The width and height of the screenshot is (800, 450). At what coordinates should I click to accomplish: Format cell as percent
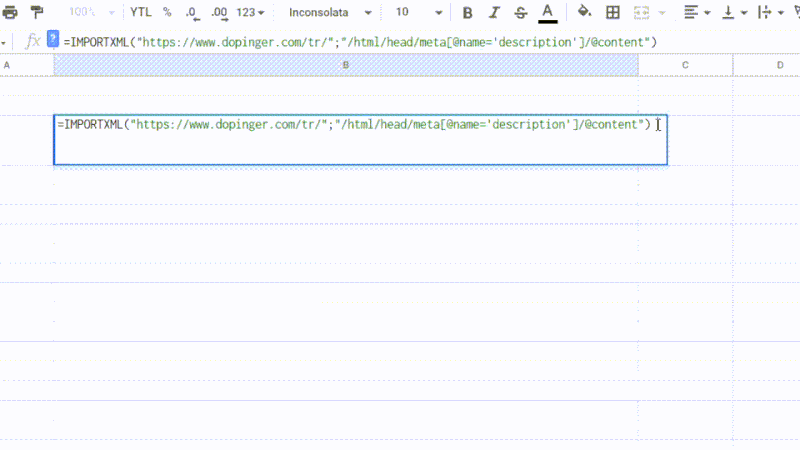tap(167, 12)
